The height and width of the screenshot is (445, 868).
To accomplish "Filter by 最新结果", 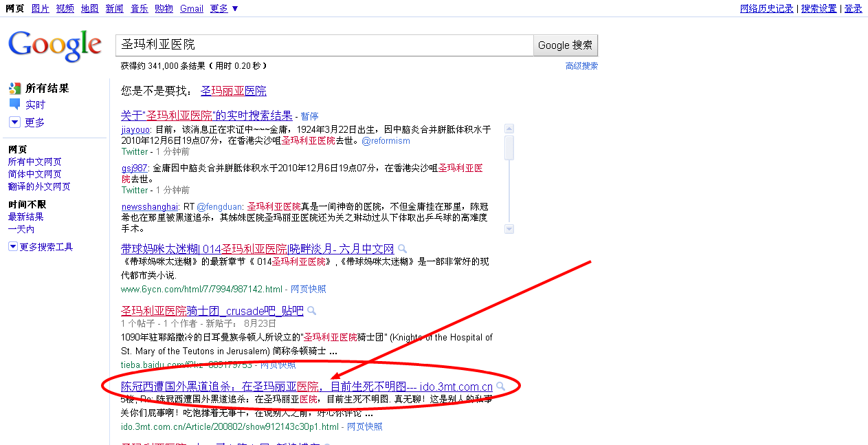I will 26,217.
